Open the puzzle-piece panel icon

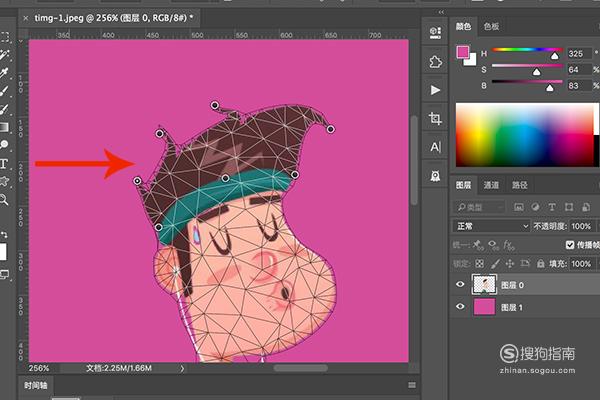coord(435,61)
